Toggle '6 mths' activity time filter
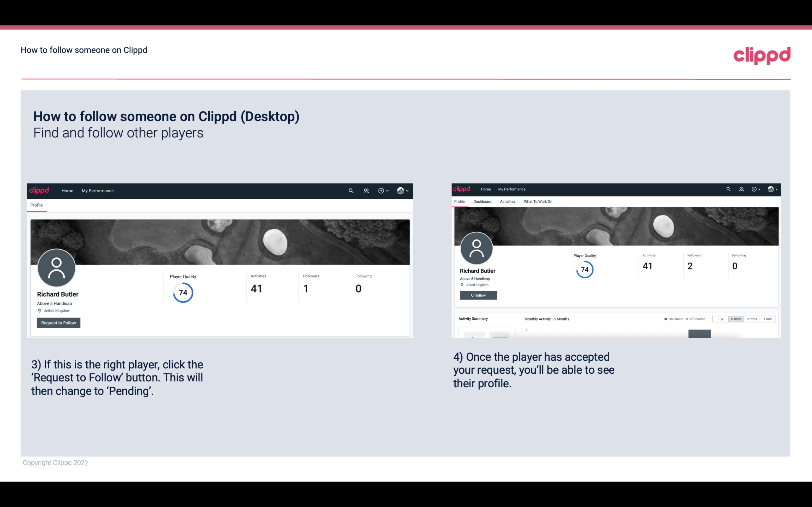This screenshot has width=812, height=507. tap(735, 318)
